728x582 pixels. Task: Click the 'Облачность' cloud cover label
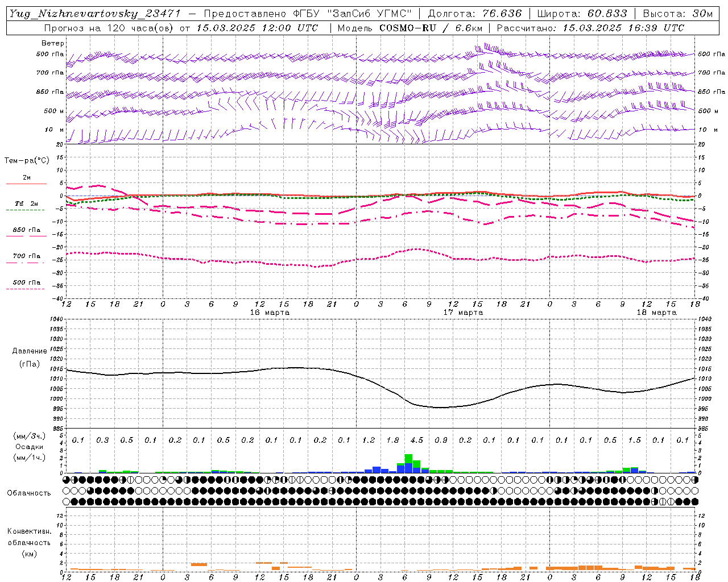tap(30, 493)
